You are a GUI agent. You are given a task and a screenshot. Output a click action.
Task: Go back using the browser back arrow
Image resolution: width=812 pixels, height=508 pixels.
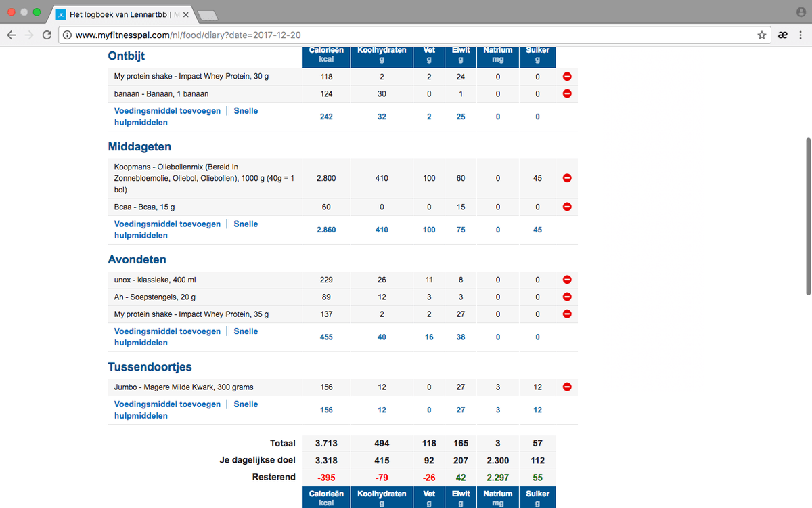point(12,35)
